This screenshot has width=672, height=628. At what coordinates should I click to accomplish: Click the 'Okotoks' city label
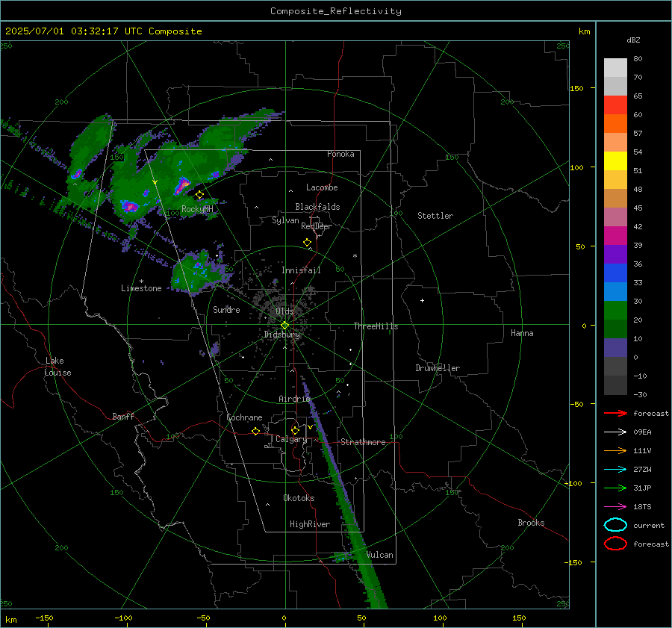[299, 498]
